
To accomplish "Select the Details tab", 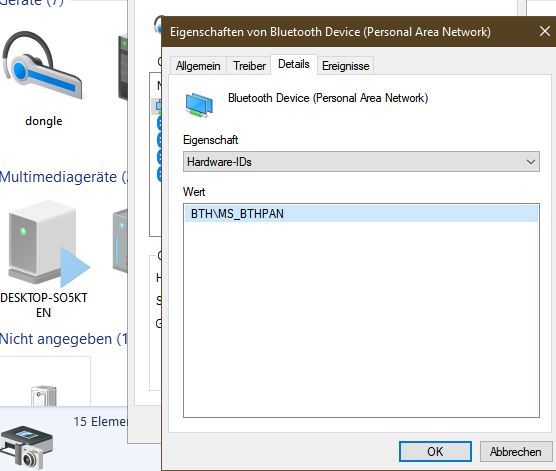I will (294, 64).
